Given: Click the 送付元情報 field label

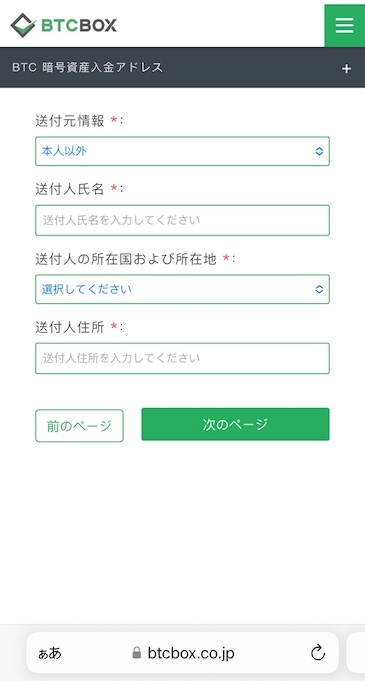Looking at the screenshot, I should pyautogui.click(x=70, y=121).
